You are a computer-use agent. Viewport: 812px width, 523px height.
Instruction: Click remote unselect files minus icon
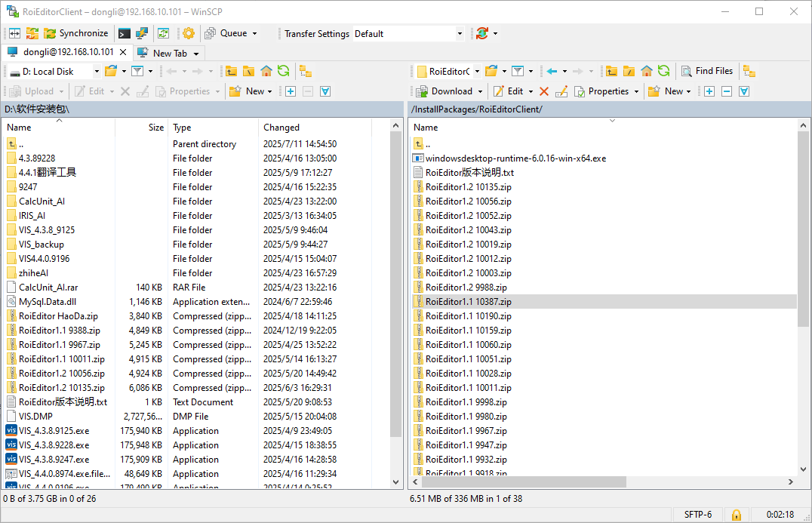[x=727, y=91]
